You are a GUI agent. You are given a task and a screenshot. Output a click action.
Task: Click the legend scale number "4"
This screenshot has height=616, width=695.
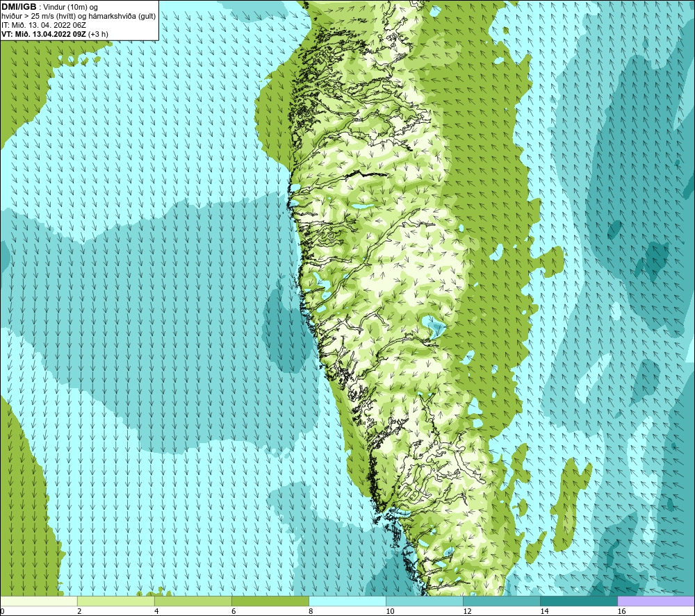coord(156,611)
